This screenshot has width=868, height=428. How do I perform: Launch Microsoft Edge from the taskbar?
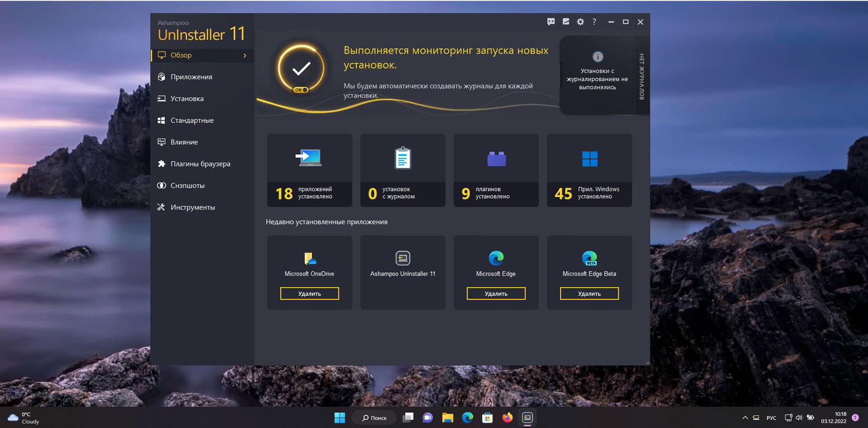468,418
